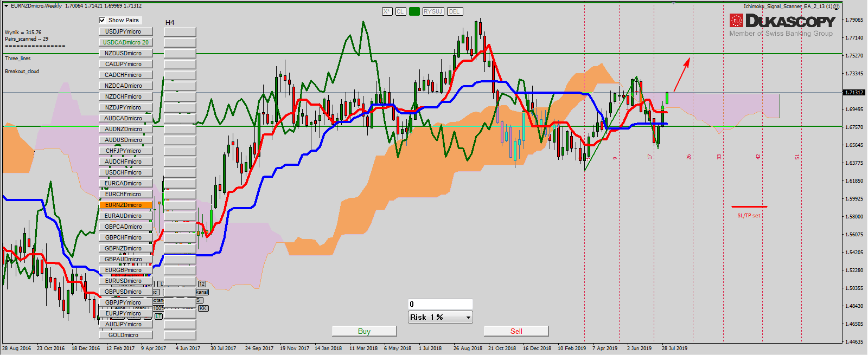Click the small KK label button
868x355 pixels.
click(x=203, y=308)
